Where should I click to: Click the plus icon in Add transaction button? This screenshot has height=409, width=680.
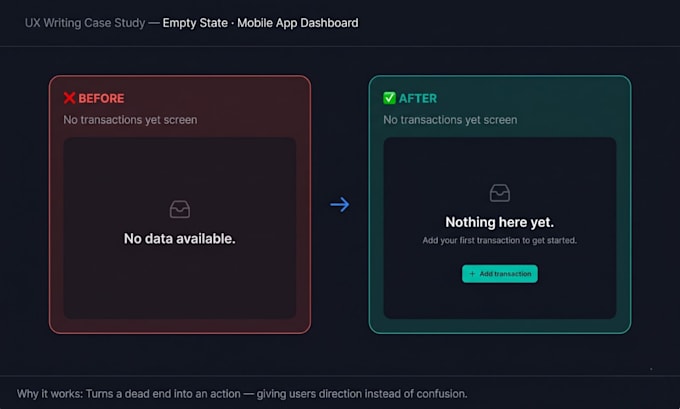point(472,274)
